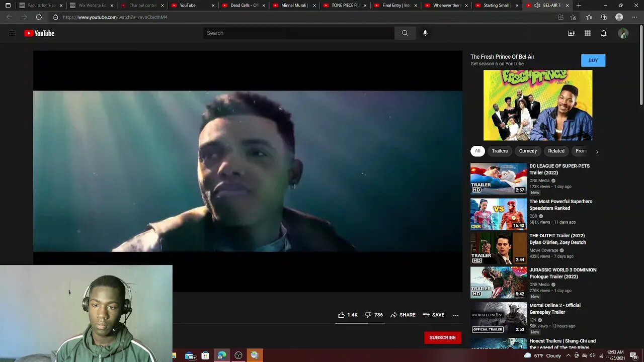Open the Windows notification center
644x362 pixels.
pyautogui.click(x=633, y=356)
